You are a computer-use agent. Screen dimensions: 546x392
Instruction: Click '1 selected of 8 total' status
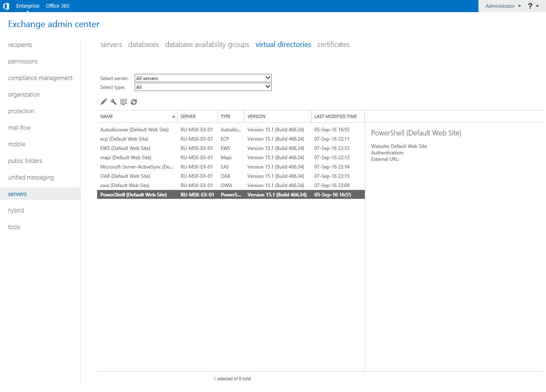[x=232, y=379]
